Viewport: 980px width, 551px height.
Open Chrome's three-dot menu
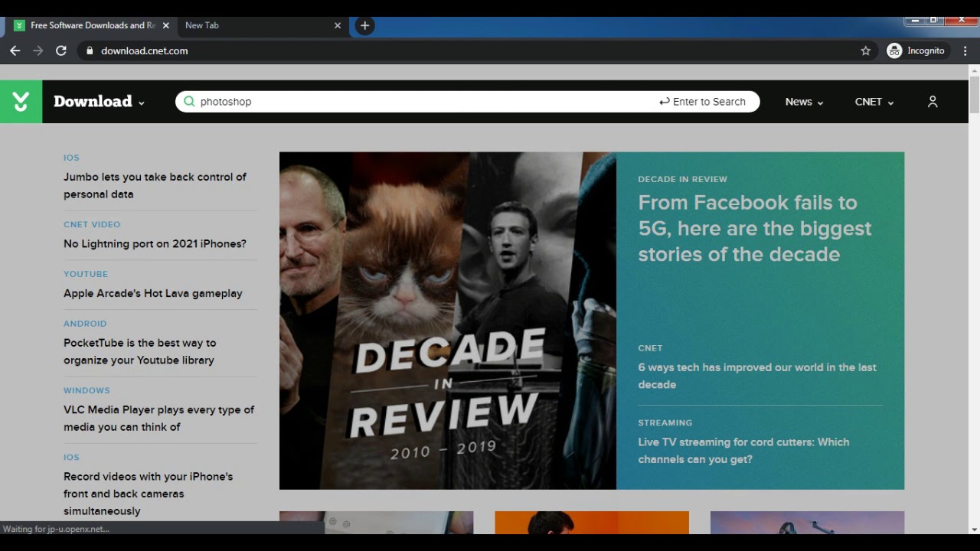(965, 51)
